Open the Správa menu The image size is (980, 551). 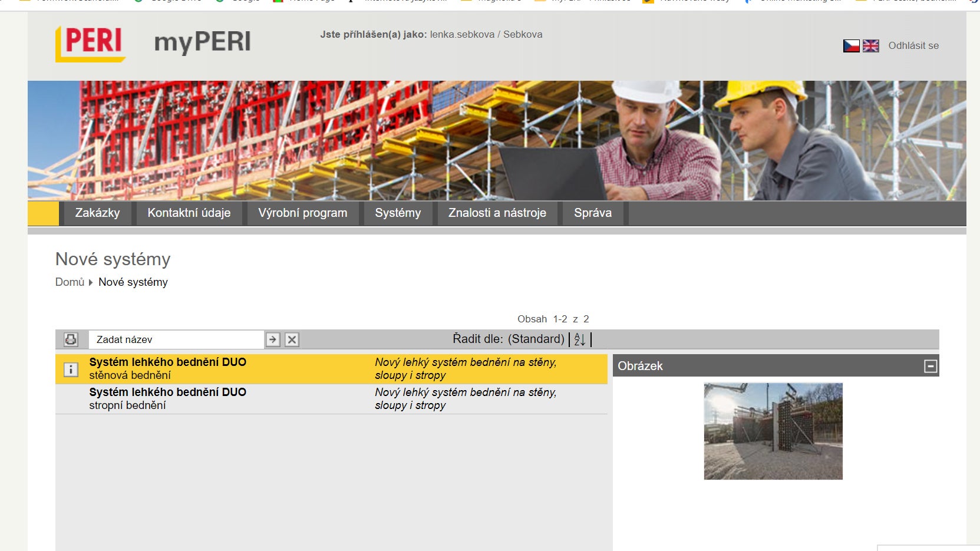tap(592, 213)
